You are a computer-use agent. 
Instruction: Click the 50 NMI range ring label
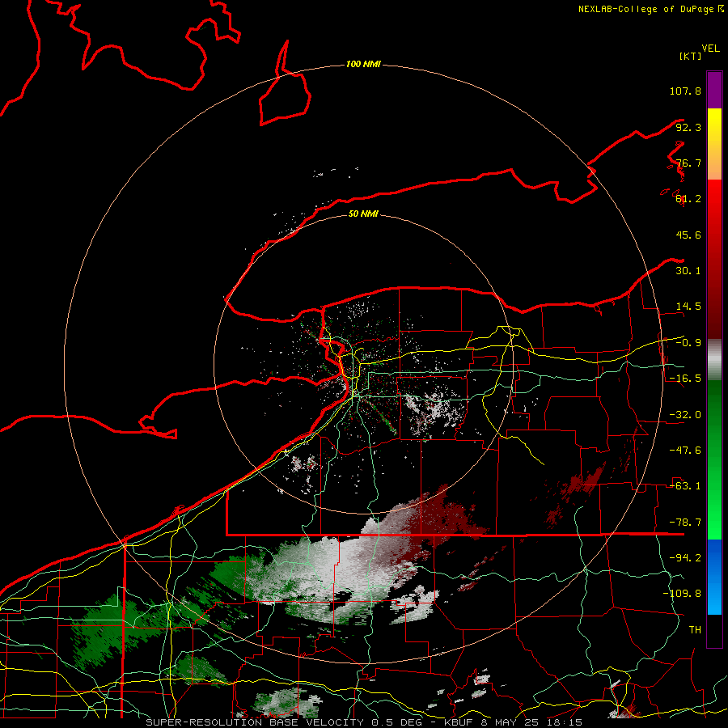[x=363, y=214]
